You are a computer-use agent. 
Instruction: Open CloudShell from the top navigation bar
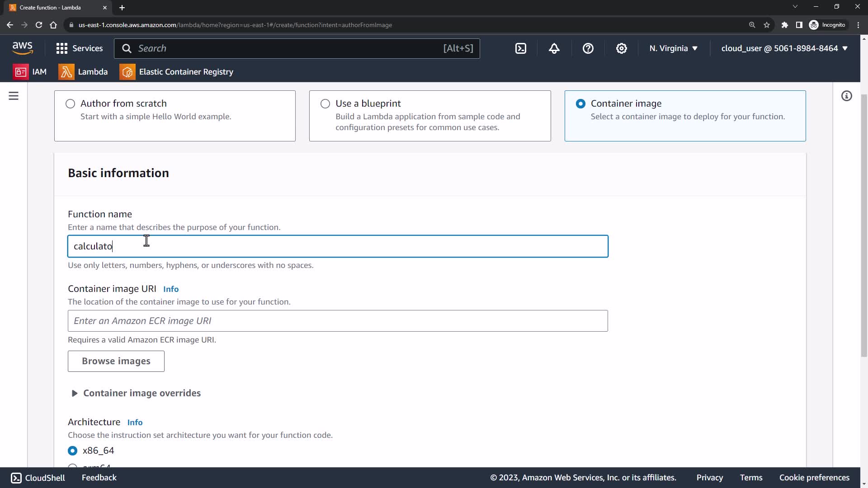[x=521, y=48]
